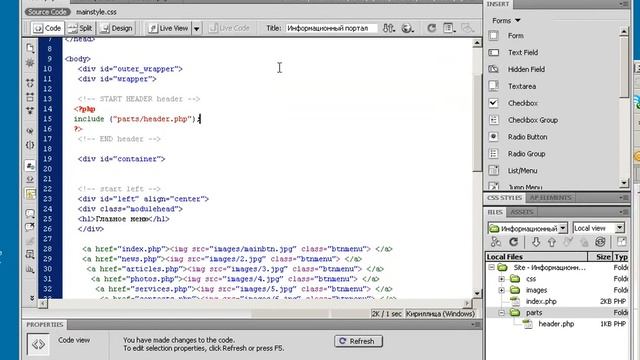Click Get Files down arrow icon

click(536, 242)
